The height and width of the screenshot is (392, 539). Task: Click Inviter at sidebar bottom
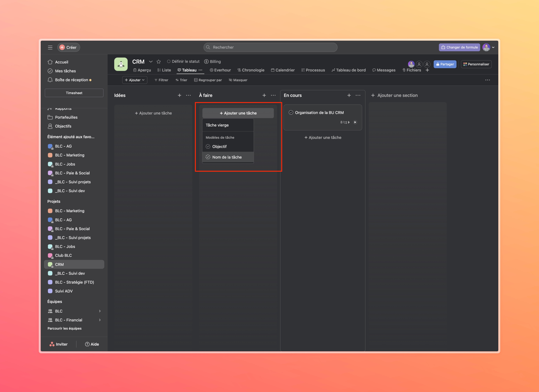click(58, 344)
